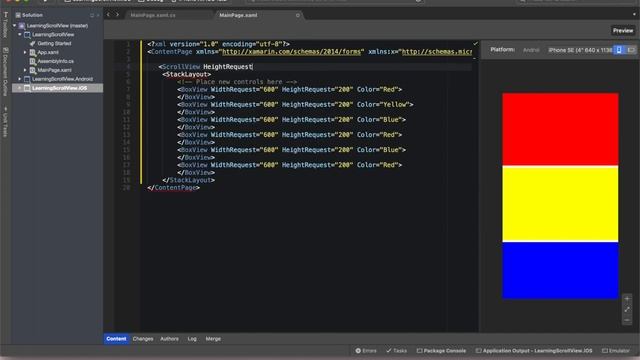Switch to the Log view tab
This screenshot has height=360, width=640.
click(192, 339)
